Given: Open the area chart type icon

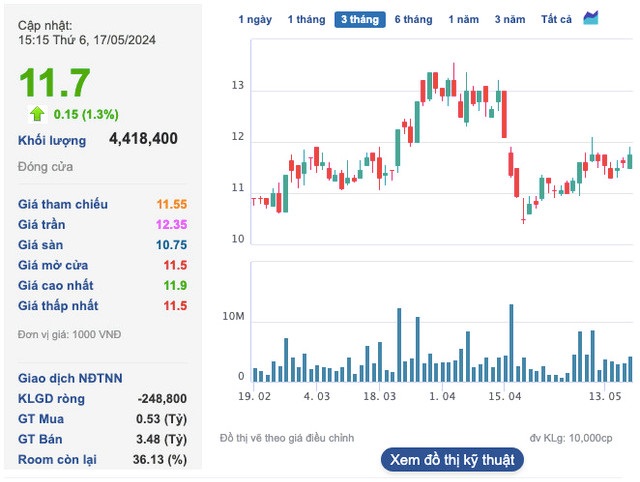Looking at the screenshot, I should (x=591, y=19).
